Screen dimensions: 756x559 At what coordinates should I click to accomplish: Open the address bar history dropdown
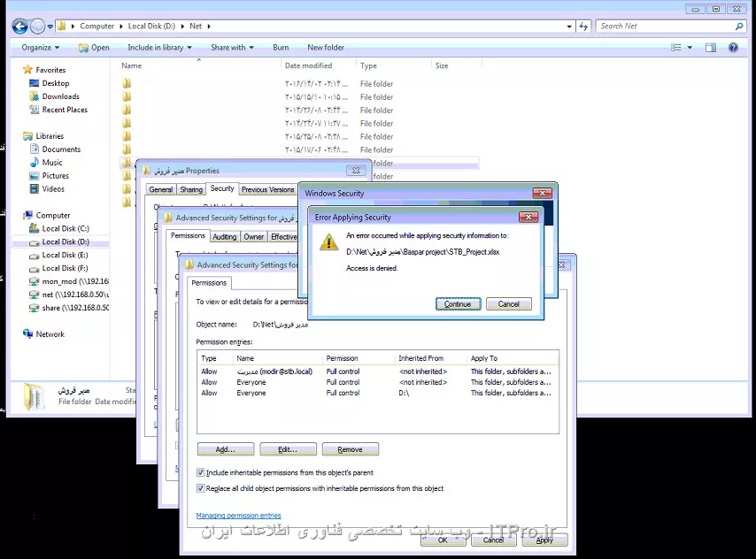(569, 27)
